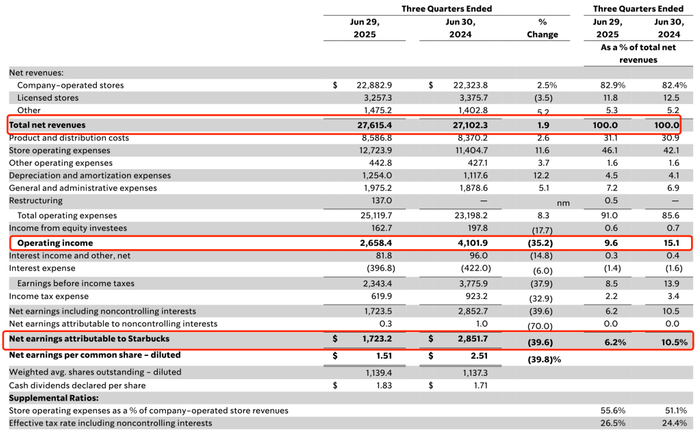Click operating income value 2,658.4
700x436 pixels.
coord(376,243)
